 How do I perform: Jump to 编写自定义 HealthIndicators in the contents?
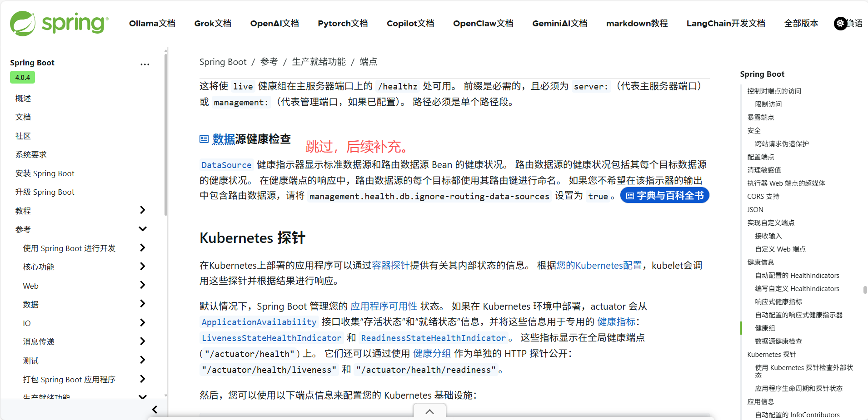tap(797, 288)
